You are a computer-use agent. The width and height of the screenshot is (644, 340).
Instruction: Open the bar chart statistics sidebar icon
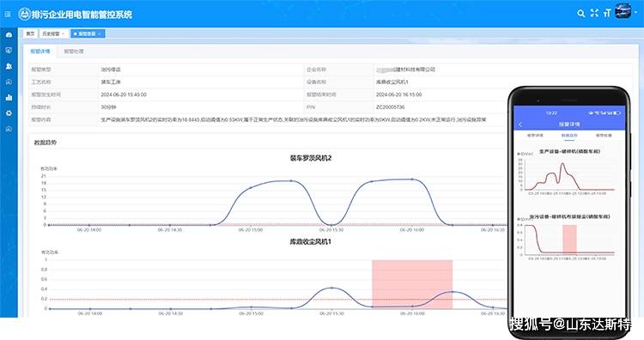(x=9, y=97)
